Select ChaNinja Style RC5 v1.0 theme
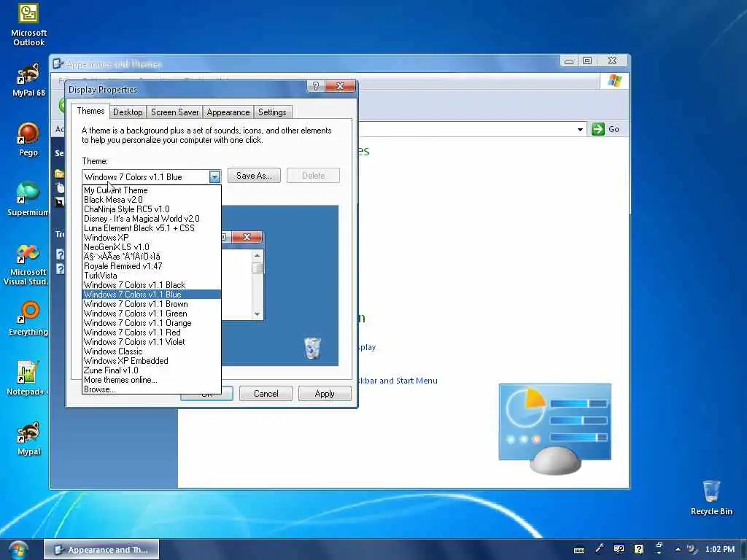Viewport: 747px width, 560px height. pyautogui.click(x=152, y=209)
